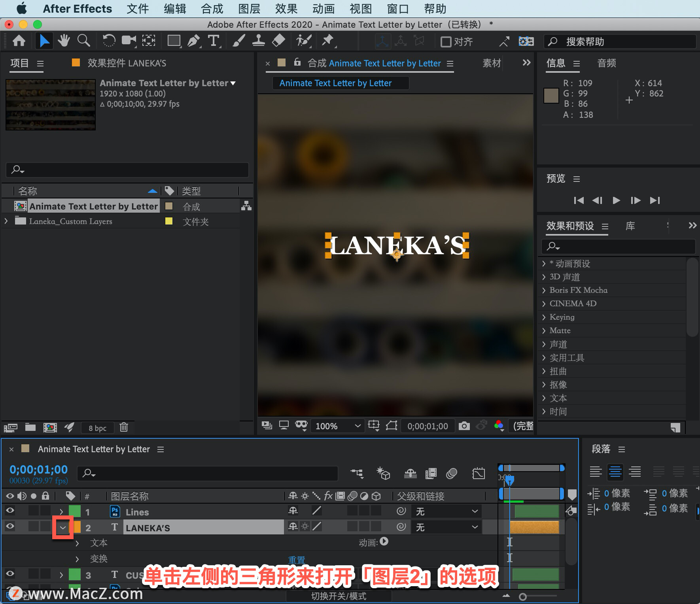Viewport: 700px width, 604px height.
Task: Open the channel RGB color display icon
Action: point(499,426)
